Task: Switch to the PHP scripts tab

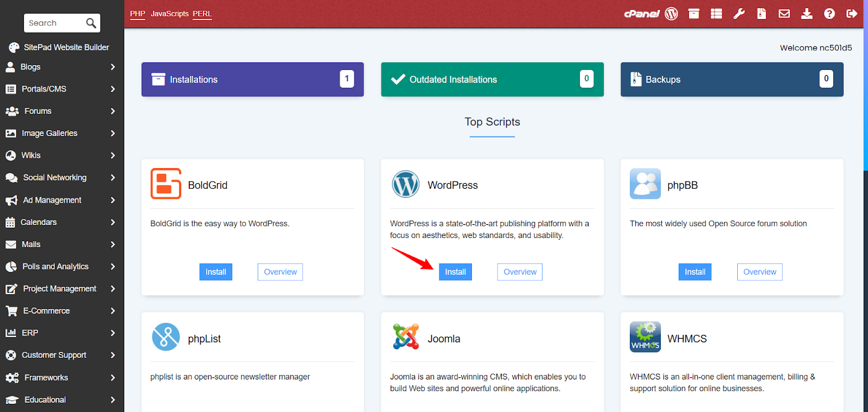Action: (138, 14)
